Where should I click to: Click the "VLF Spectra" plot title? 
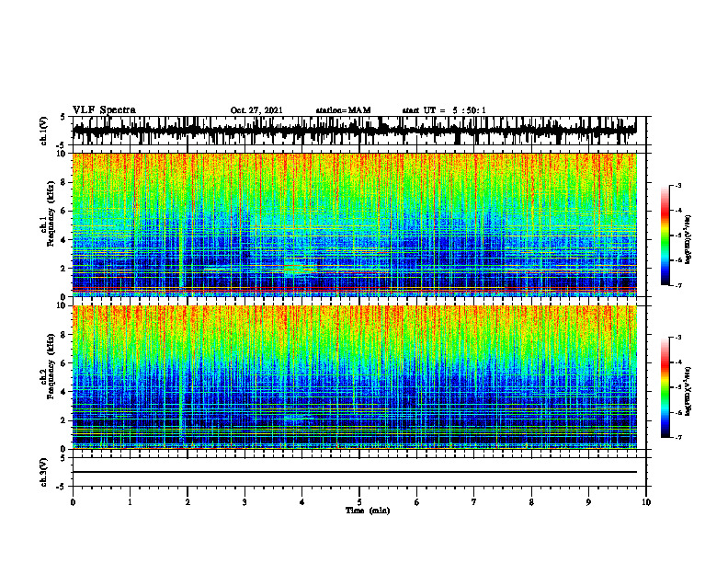pos(104,110)
